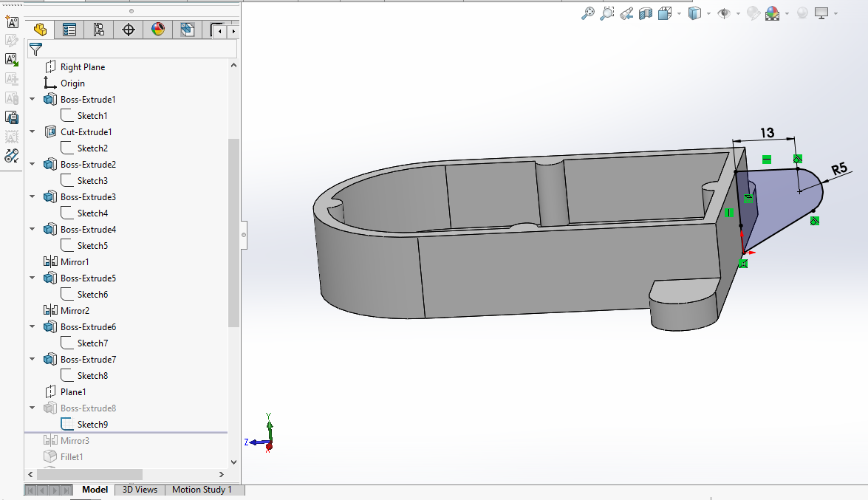The height and width of the screenshot is (500, 868).
Task: Select Plane1 in the feature tree
Action: tap(73, 392)
